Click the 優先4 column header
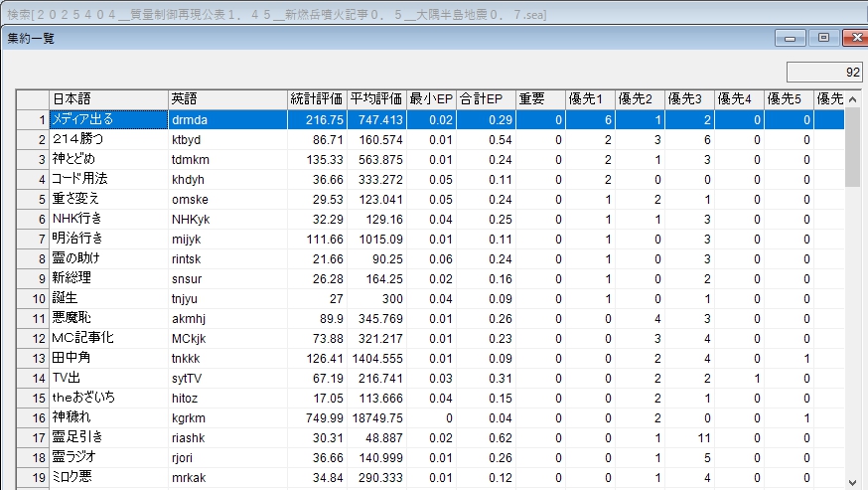868x490 pixels. [740, 99]
